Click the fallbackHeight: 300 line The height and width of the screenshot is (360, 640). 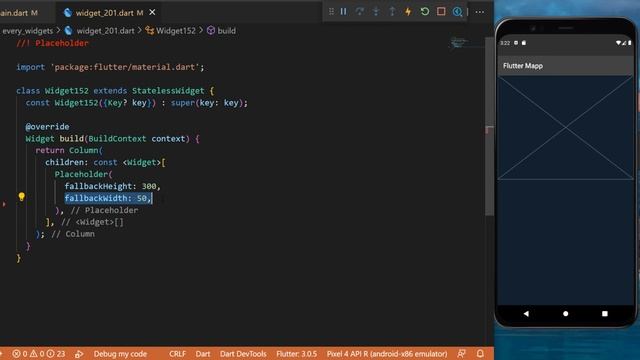click(113, 186)
